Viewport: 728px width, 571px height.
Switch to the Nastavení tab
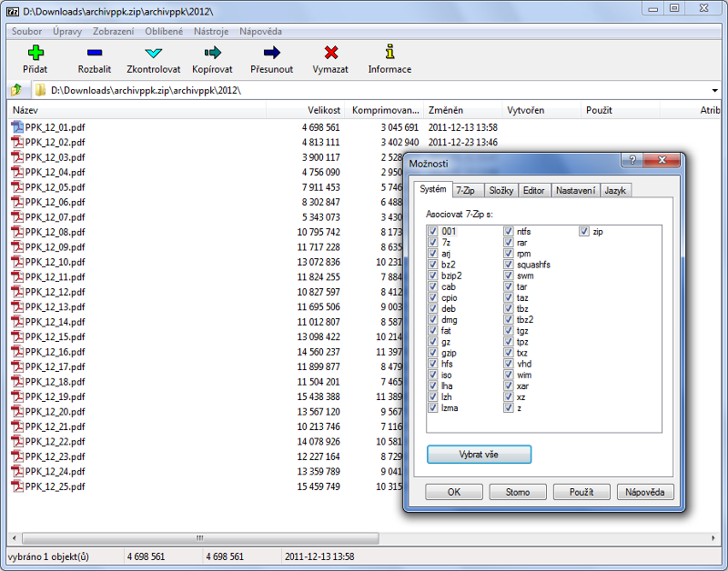click(x=575, y=190)
